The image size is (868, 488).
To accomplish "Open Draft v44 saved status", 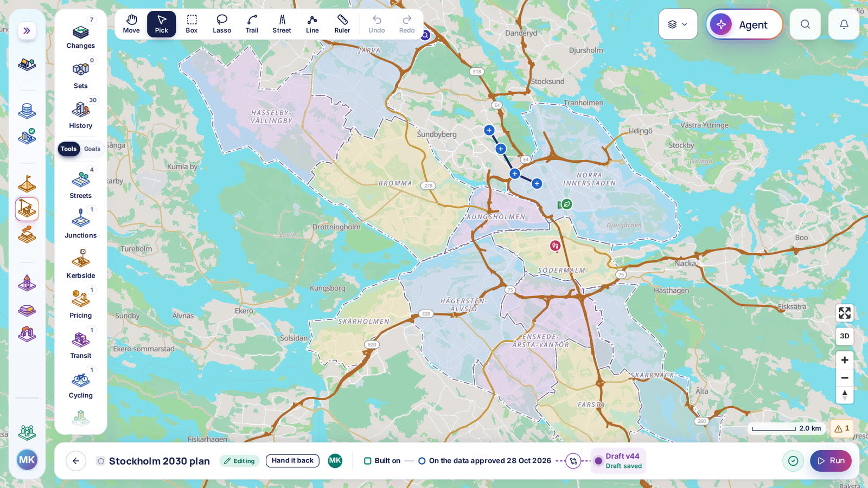I will [618, 461].
